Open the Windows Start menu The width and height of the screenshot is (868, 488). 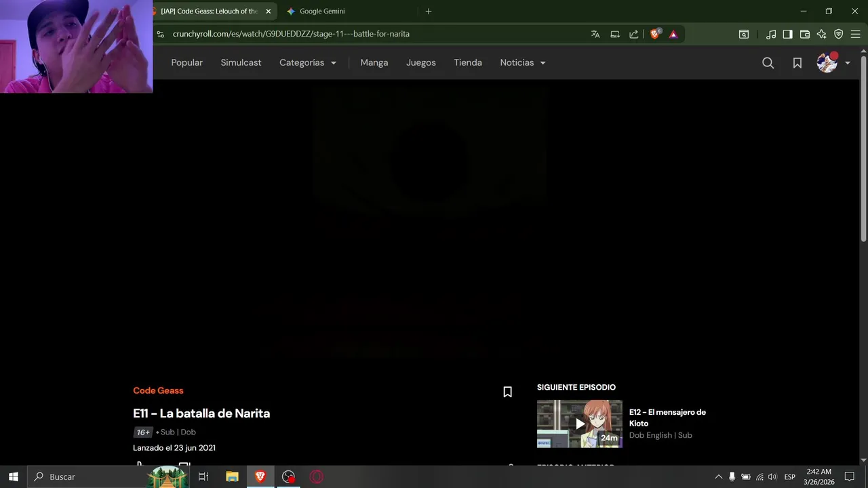click(14, 476)
